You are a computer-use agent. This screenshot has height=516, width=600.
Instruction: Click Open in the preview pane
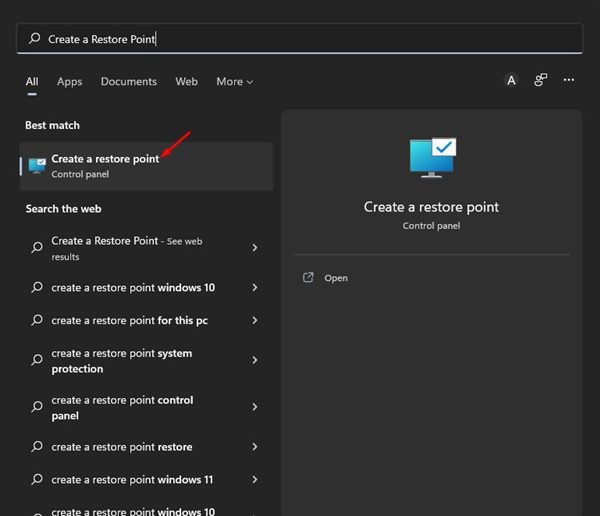pos(336,278)
